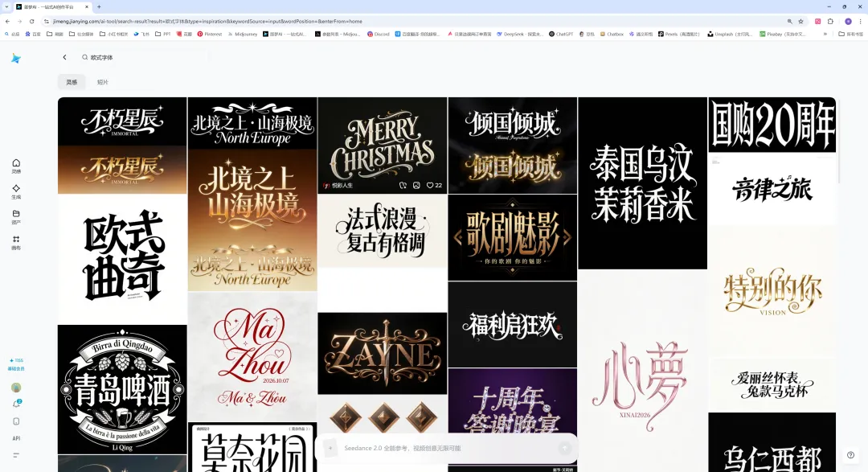
Task: Show more bookmarks with chevron
Action: [825, 34]
